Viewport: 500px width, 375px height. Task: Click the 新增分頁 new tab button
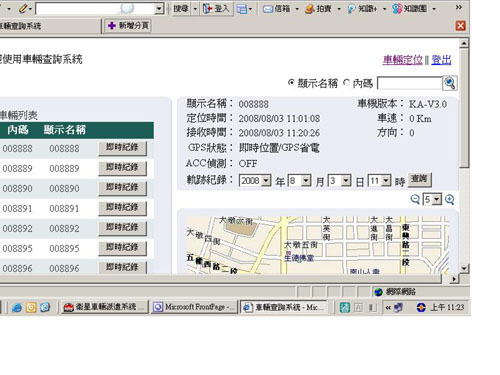[x=128, y=26]
